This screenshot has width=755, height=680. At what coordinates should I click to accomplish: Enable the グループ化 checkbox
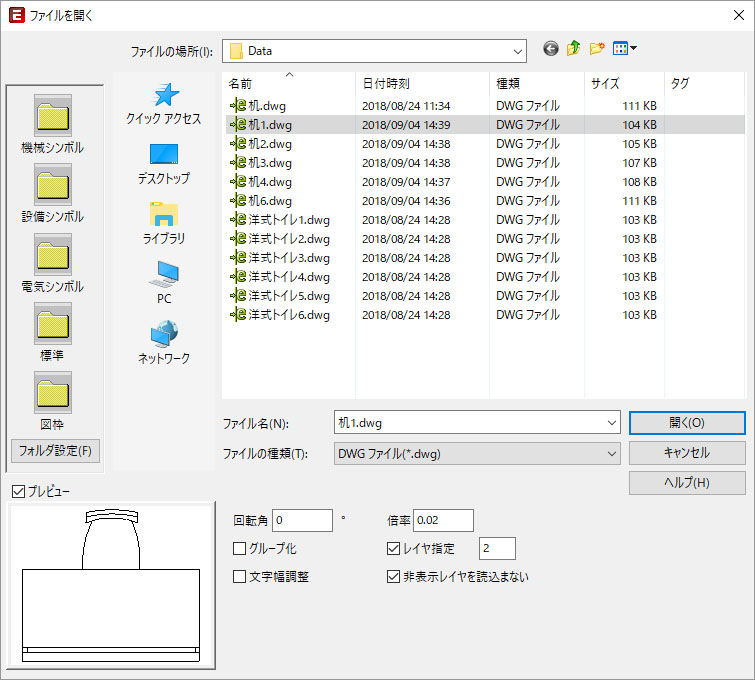pos(240,548)
